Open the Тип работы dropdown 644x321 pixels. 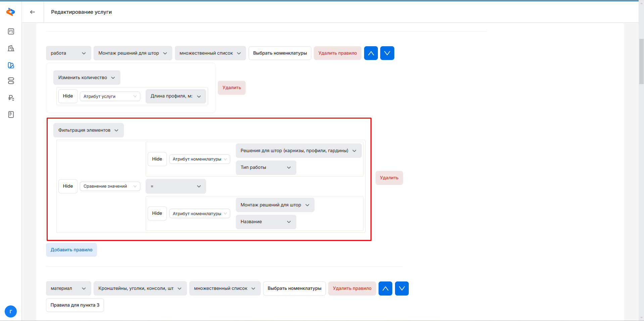click(266, 168)
